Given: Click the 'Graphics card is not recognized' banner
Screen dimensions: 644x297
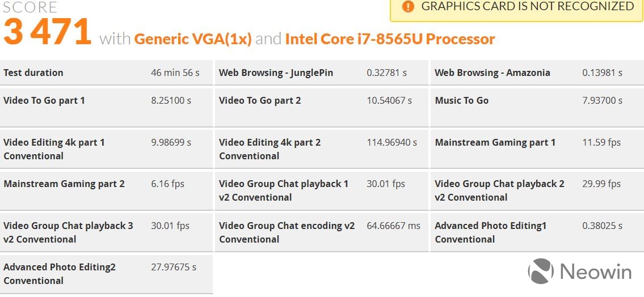Looking at the screenshot, I should point(517,11).
